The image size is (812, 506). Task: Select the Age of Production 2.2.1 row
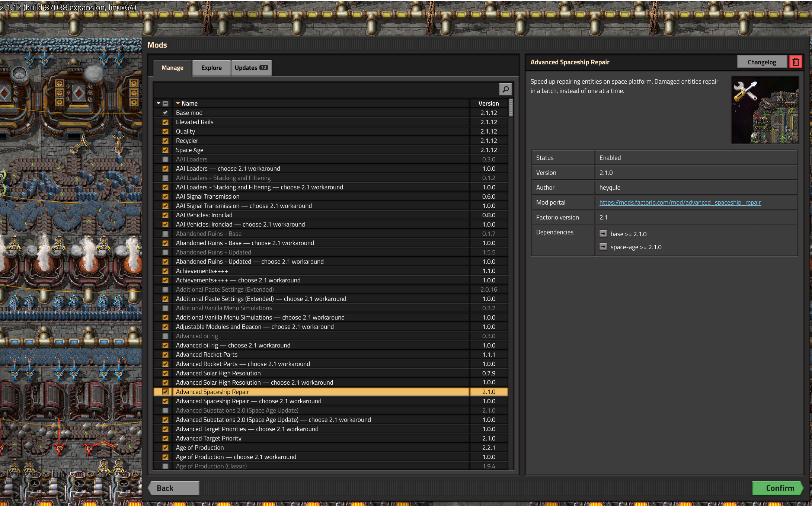click(x=330, y=448)
